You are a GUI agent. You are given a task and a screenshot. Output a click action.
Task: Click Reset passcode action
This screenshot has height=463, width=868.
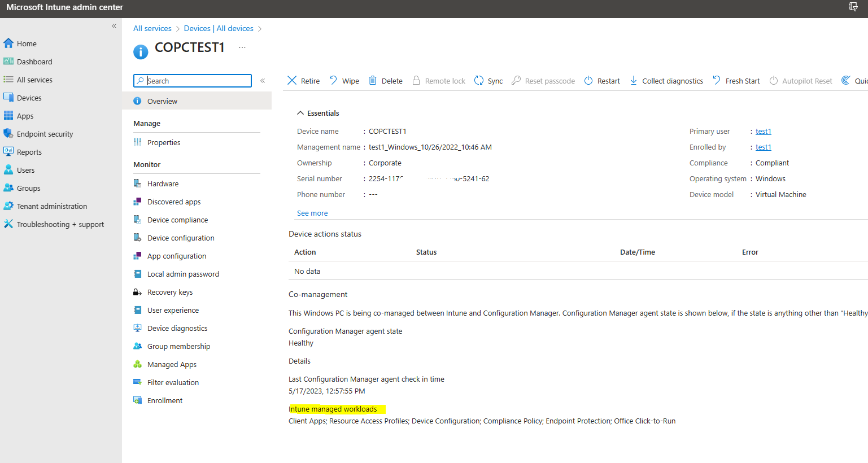543,81
